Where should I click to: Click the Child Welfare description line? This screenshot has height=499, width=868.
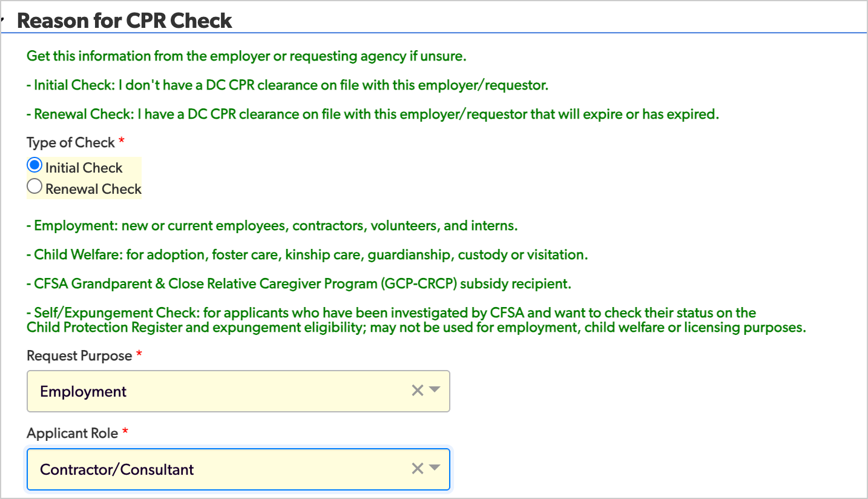[307, 255]
